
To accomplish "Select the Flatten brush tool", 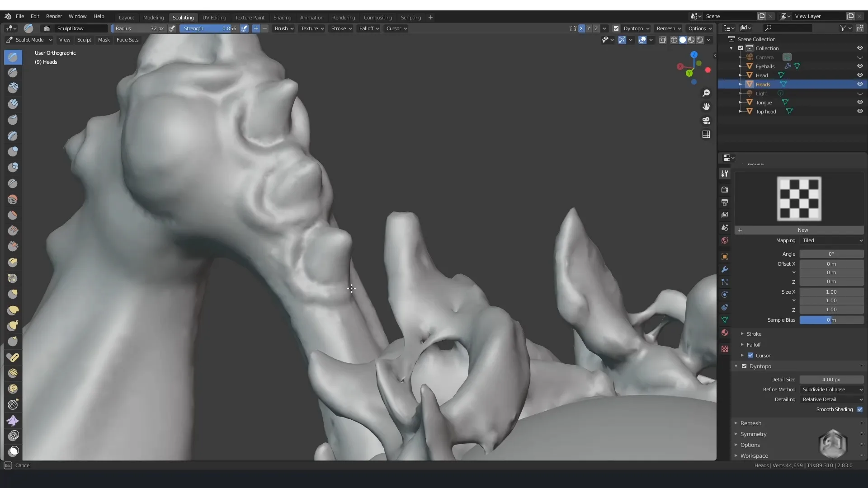I will pyautogui.click(x=13, y=215).
